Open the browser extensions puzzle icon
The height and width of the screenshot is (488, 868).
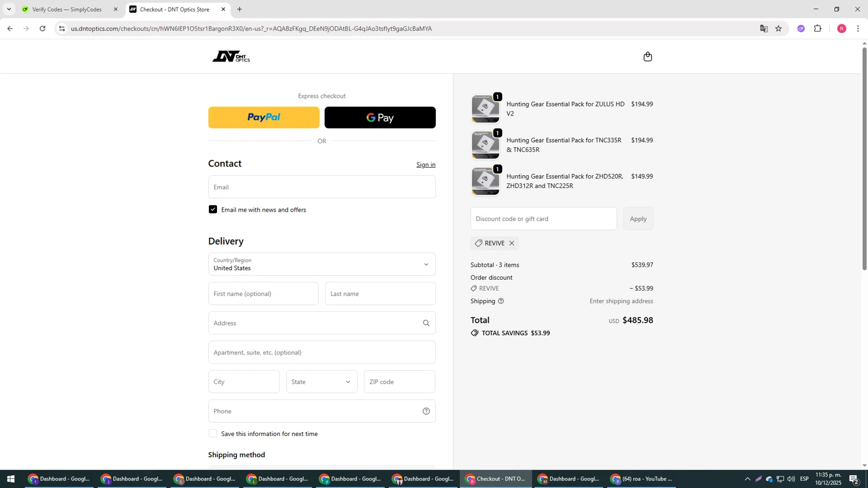click(818, 28)
